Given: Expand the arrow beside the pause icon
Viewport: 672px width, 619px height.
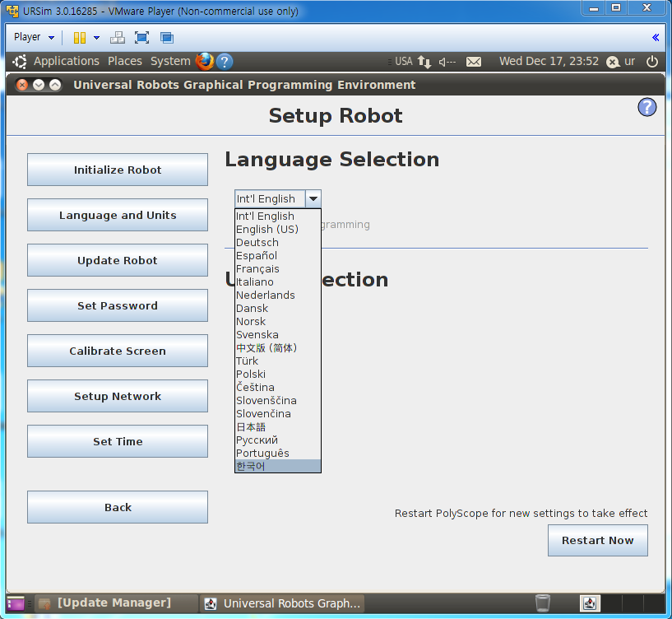Looking at the screenshot, I should pyautogui.click(x=96, y=38).
